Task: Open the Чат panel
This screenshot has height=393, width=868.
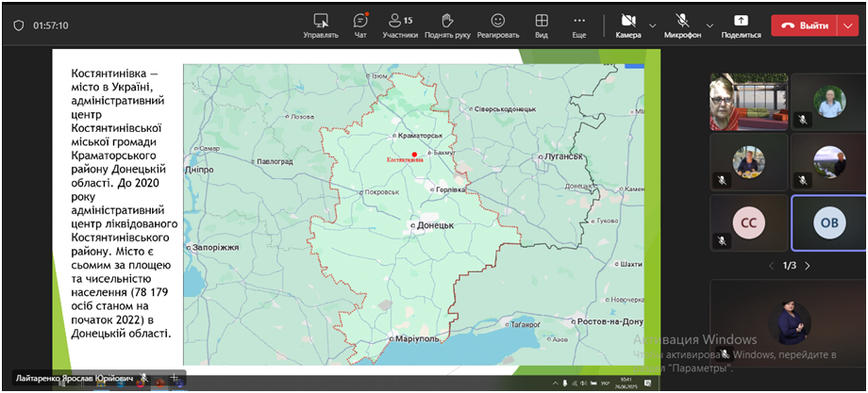Action: click(x=360, y=25)
